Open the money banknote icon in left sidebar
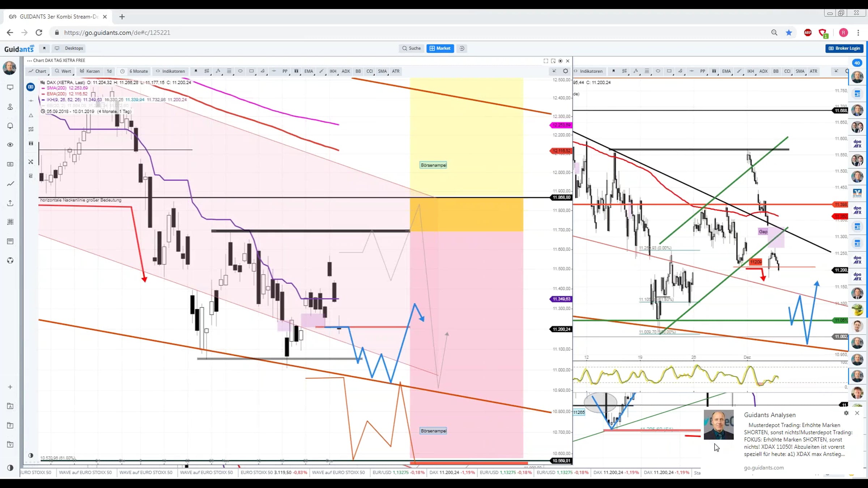Screen dimensions: 868x488 [10, 164]
